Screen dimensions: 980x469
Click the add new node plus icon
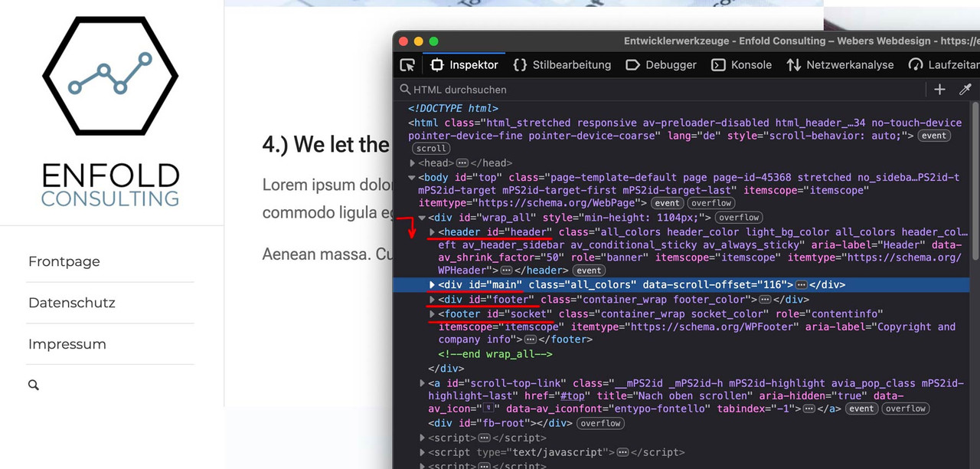pos(939,90)
